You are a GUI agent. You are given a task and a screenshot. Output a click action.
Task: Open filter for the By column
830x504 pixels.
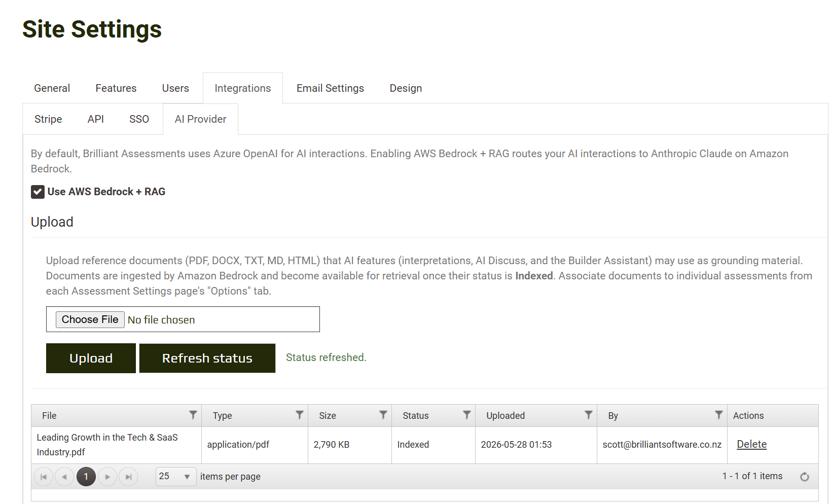(718, 415)
